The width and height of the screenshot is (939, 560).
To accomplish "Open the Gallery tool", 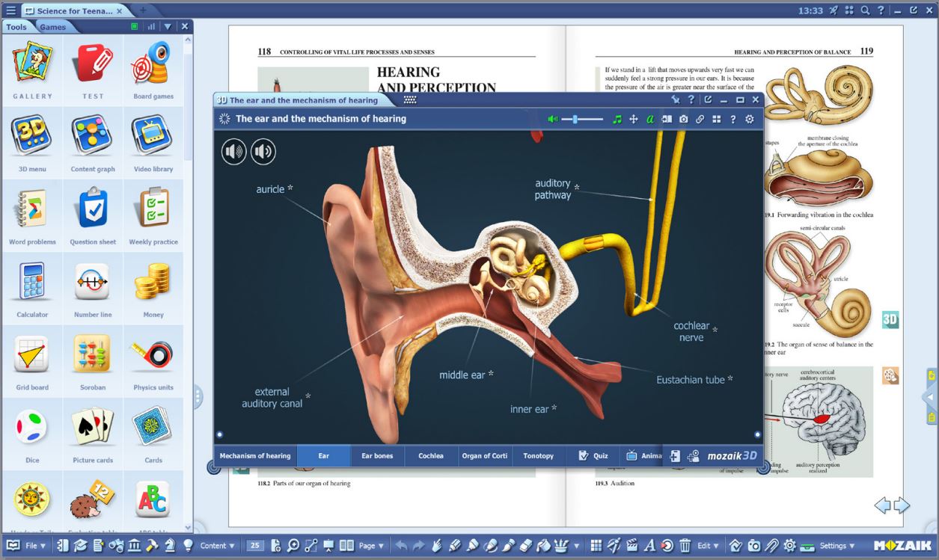I will click(32, 71).
